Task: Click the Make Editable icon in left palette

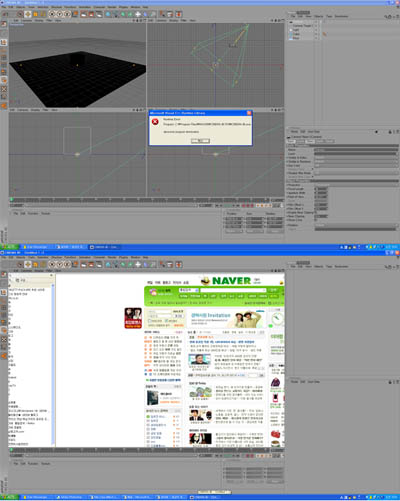Action: pos(4,24)
